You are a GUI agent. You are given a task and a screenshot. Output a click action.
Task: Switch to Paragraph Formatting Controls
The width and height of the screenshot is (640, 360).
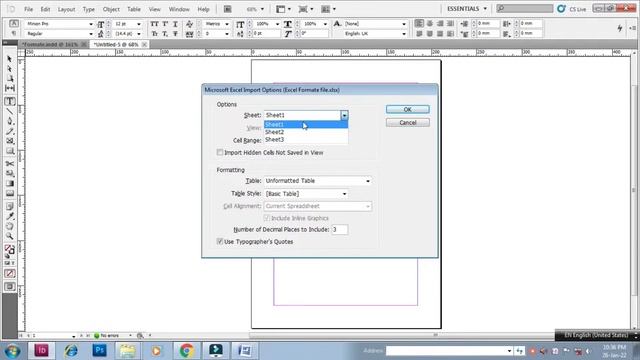point(13,33)
